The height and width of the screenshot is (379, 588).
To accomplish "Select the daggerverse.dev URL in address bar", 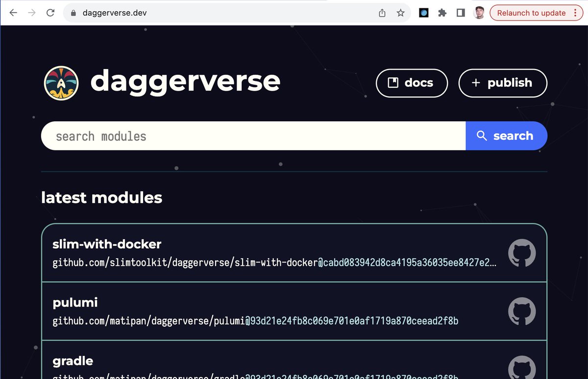I will click(x=114, y=13).
